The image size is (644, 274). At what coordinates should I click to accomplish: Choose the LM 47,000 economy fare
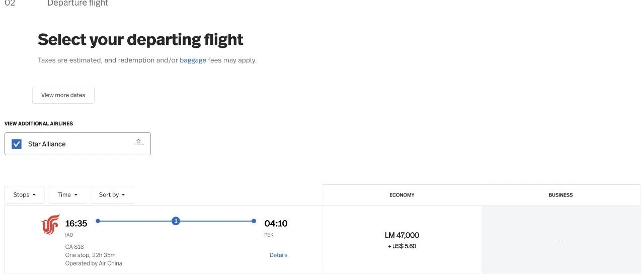[x=402, y=240]
